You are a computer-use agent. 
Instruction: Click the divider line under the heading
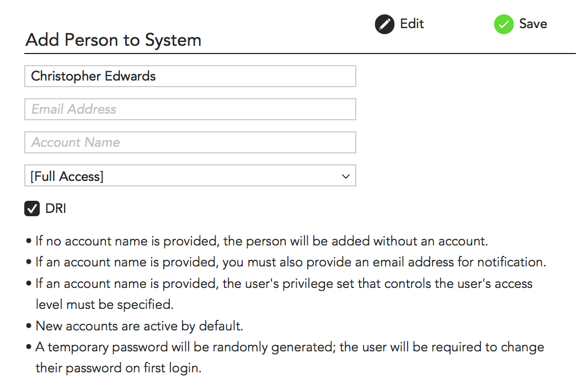coord(300,54)
